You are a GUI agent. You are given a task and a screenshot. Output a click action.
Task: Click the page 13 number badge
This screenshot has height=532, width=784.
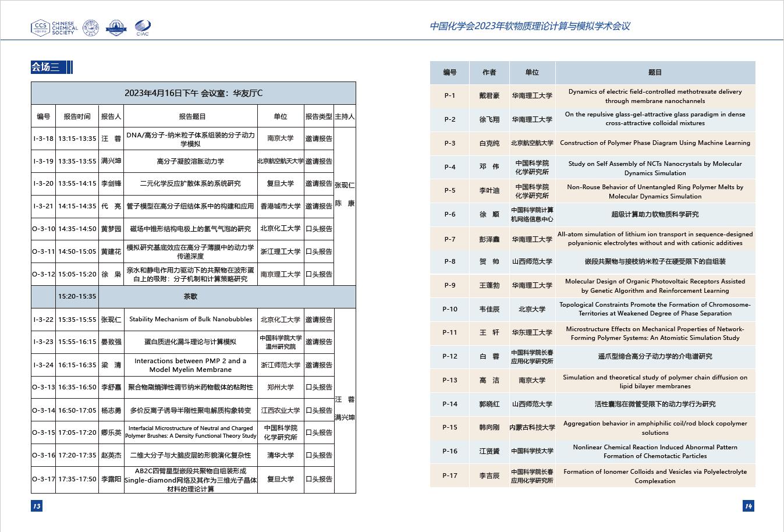tap(37, 506)
